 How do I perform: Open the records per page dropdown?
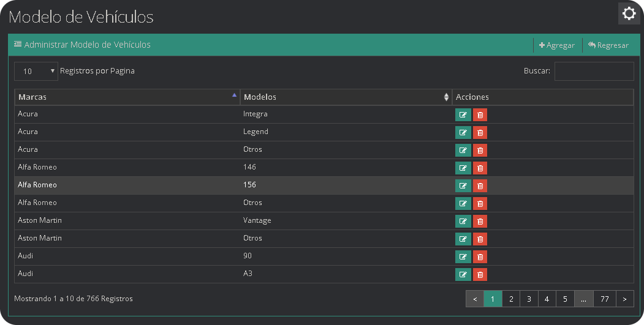tap(36, 72)
